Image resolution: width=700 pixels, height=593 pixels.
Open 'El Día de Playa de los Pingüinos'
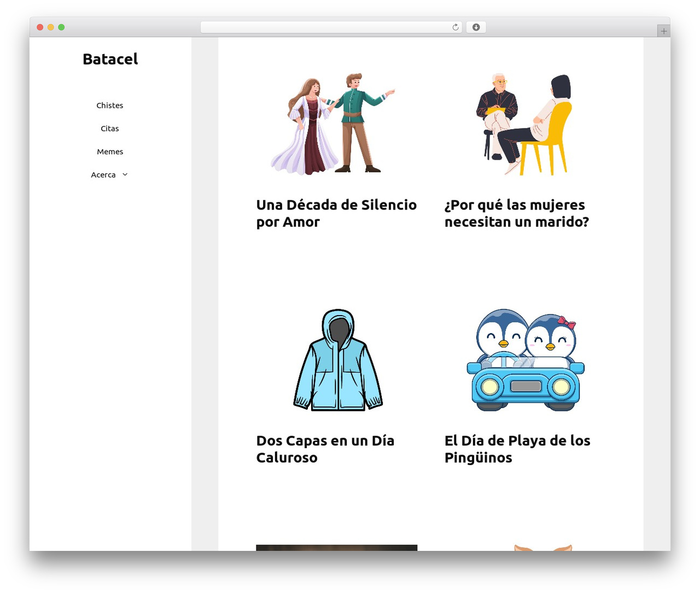pos(517,449)
